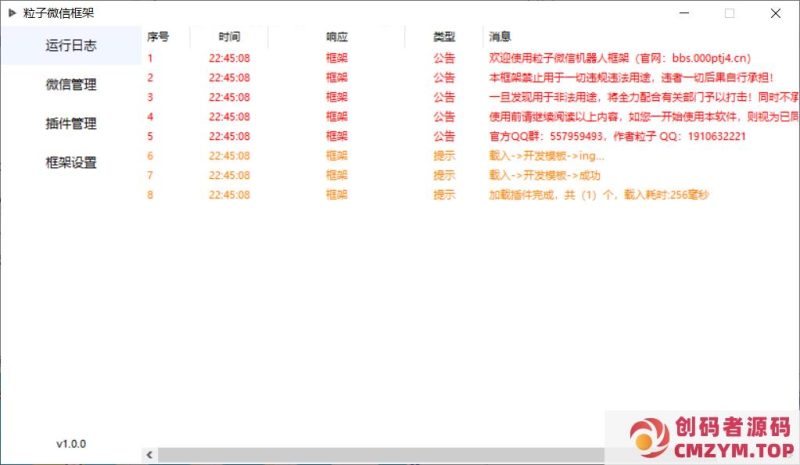This screenshot has width=800, height=465.
Task: Click the v1.0.0 version label
Action: pyautogui.click(x=71, y=444)
